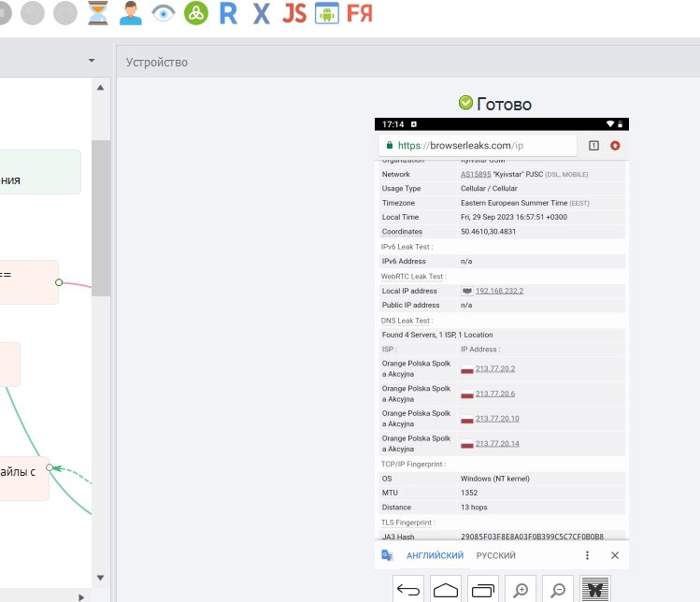The image size is (700, 602).
Task: Open the AS15895 network link
Action: (476, 174)
